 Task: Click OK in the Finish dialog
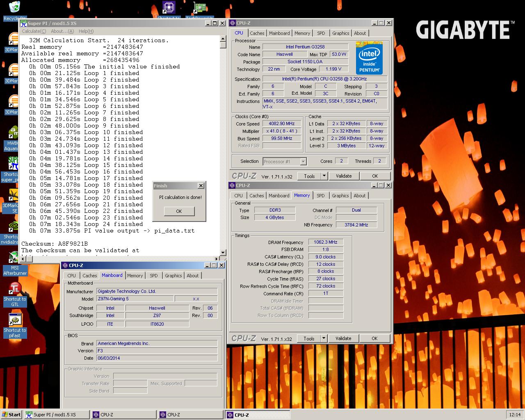179,211
